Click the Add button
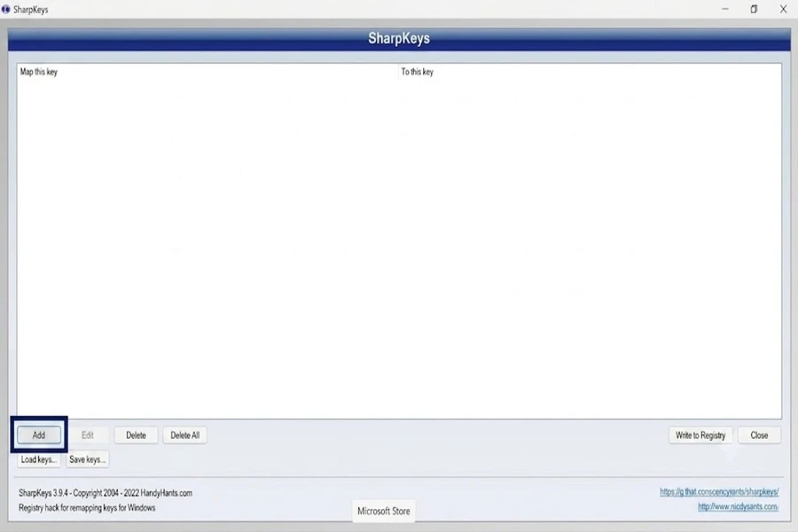 [x=39, y=435]
